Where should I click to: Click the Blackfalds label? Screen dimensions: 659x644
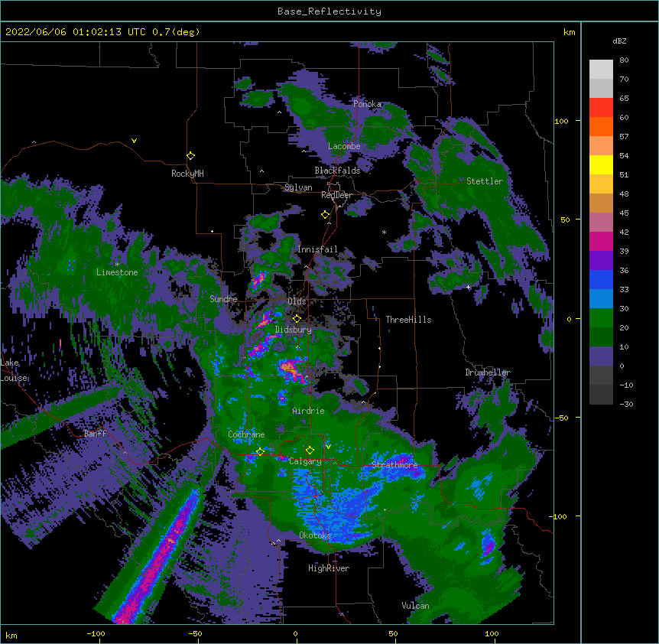click(337, 171)
